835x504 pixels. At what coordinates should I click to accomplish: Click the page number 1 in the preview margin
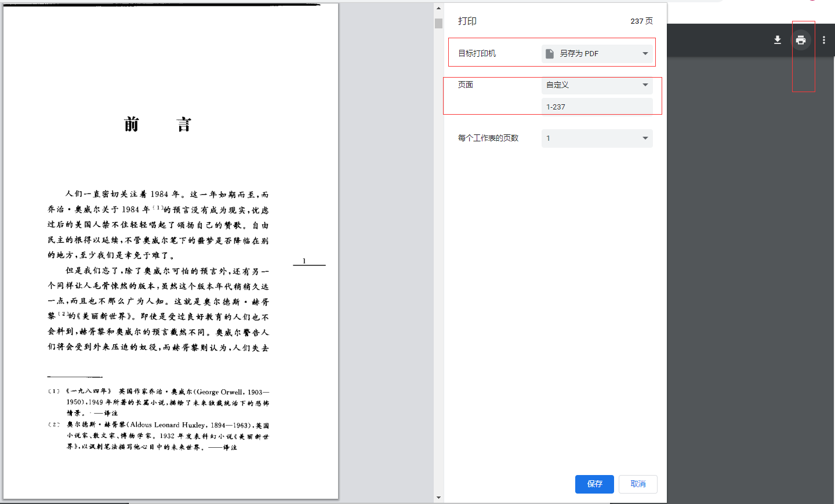(304, 261)
